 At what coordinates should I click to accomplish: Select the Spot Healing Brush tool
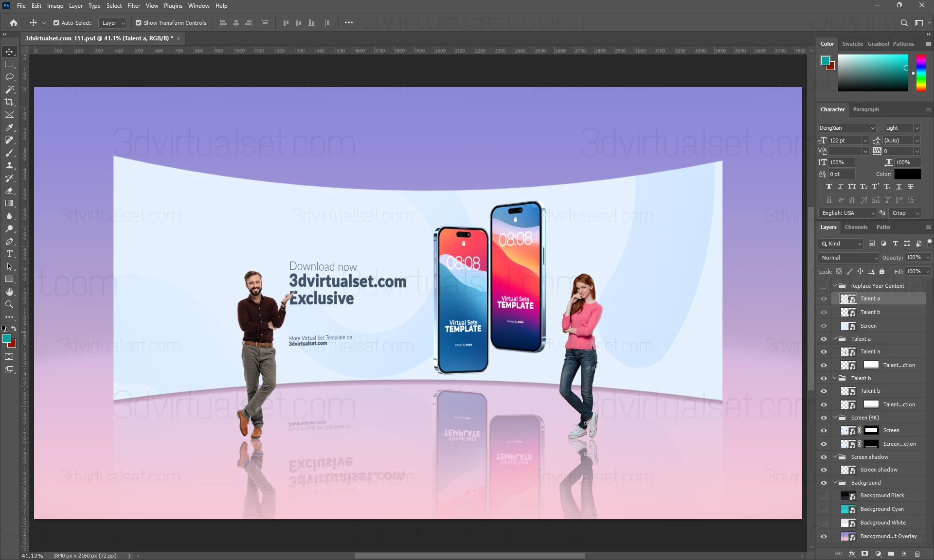[9, 140]
